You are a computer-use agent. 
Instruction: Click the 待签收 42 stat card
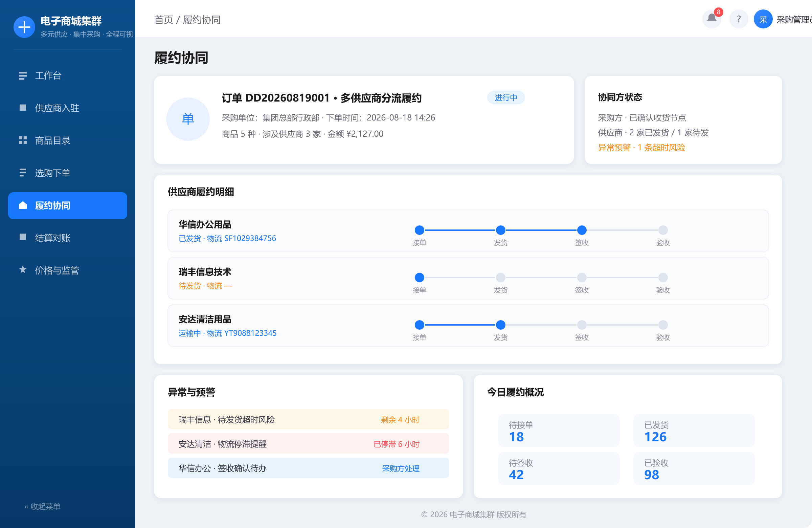(559, 469)
